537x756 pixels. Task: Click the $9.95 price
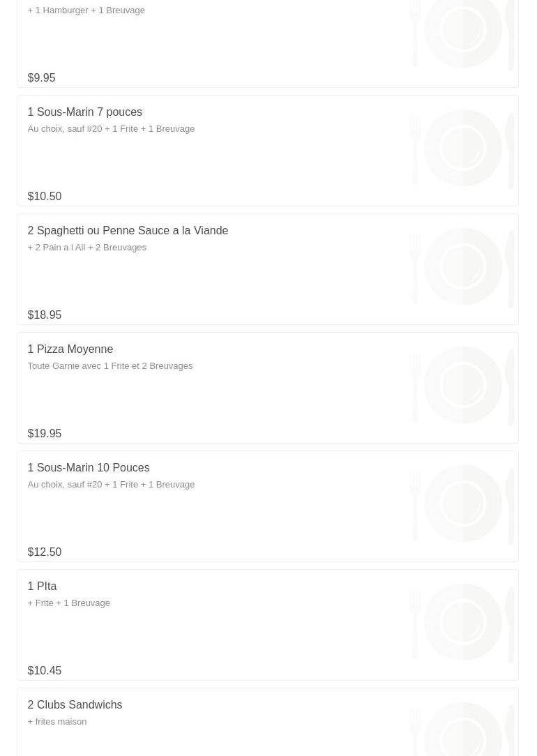click(x=41, y=78)
